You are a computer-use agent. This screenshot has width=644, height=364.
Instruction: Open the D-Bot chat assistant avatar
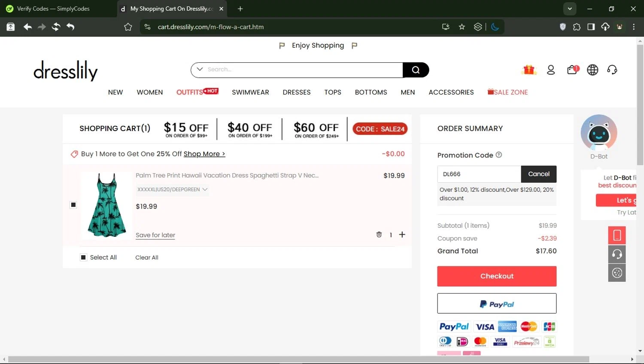(599, 133)
